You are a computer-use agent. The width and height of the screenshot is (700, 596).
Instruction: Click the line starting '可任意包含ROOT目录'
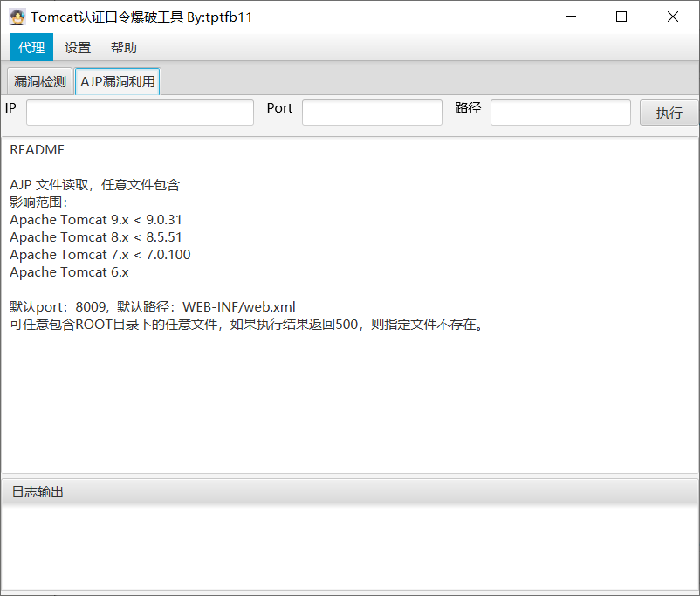point(247,324)
